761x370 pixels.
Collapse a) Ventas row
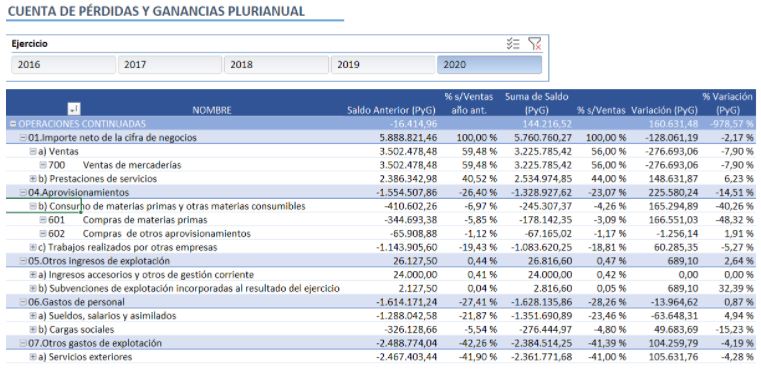33,151
